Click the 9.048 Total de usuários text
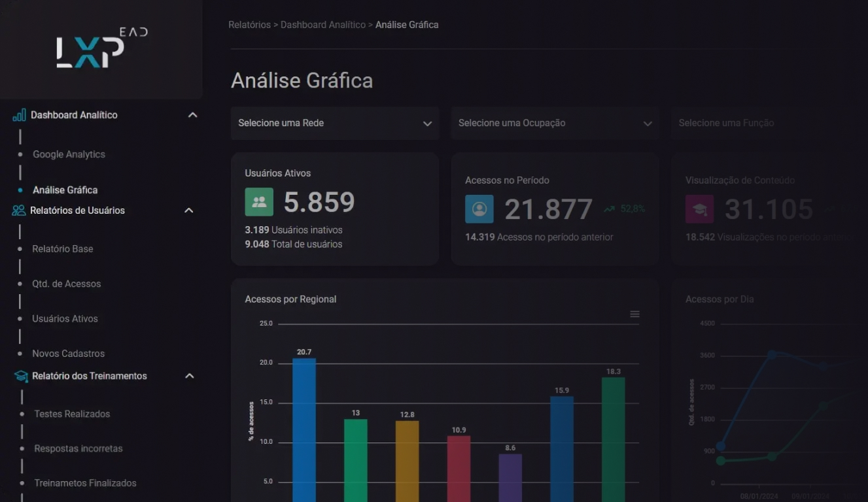868x502 pixels. click(x=294, y=244)
